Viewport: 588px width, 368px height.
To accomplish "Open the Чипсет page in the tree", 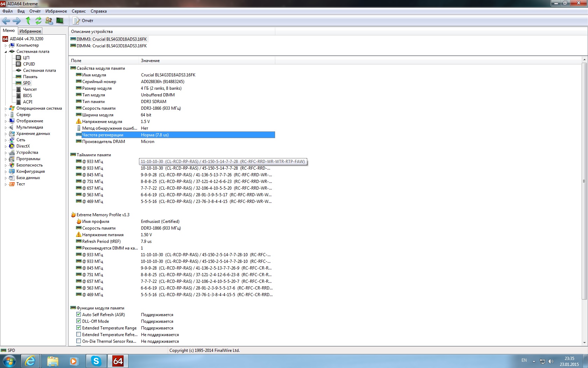I will click(30, 89).
